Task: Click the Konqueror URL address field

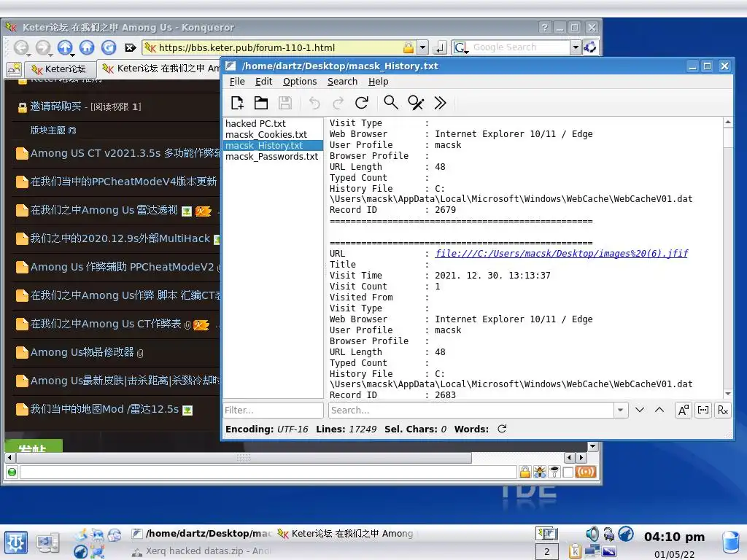Action: coord(279,47)
